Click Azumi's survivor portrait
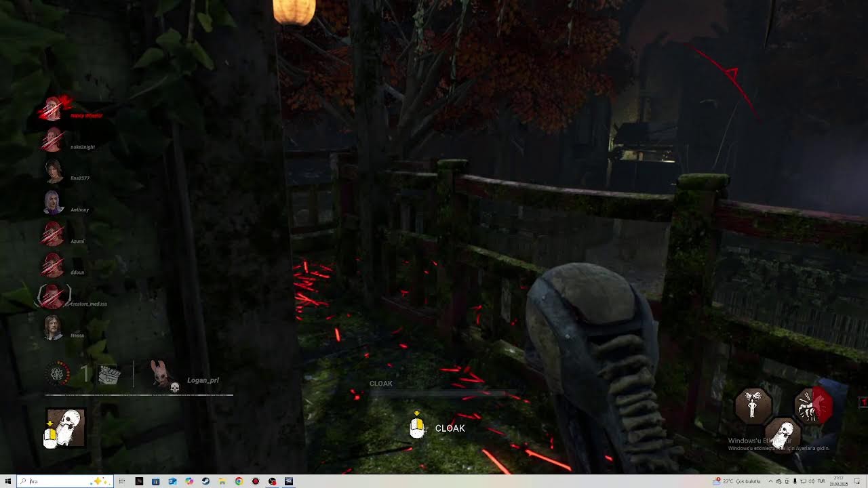868x488 pixels. click(54, 234)
